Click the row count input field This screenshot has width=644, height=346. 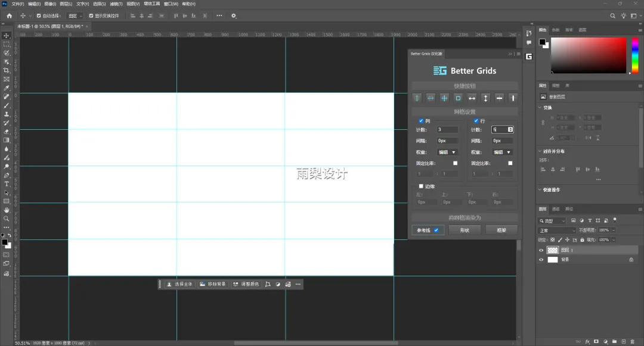502,130
